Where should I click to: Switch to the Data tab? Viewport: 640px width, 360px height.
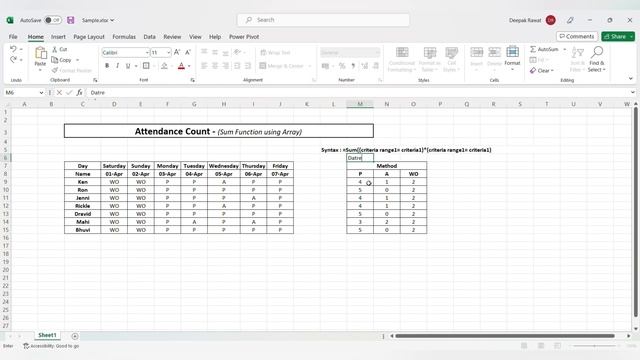[x=149, y=37]
